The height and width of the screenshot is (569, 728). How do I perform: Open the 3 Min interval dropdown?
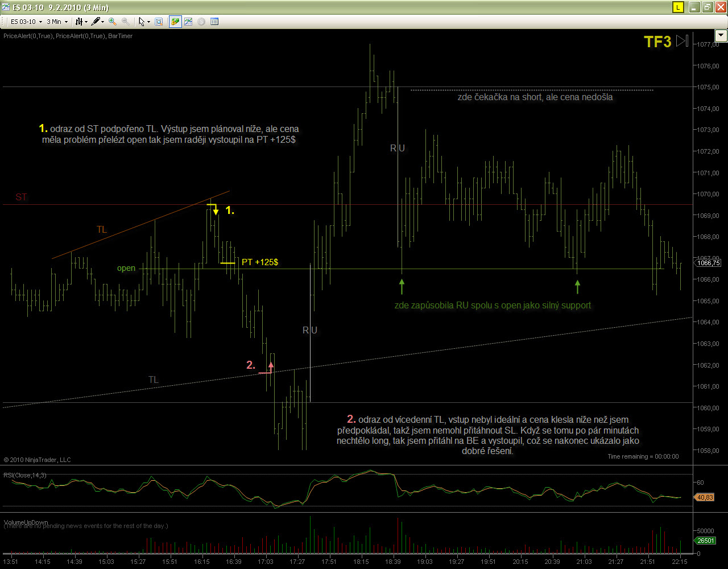pyautogui.click(x=57, y=22)
